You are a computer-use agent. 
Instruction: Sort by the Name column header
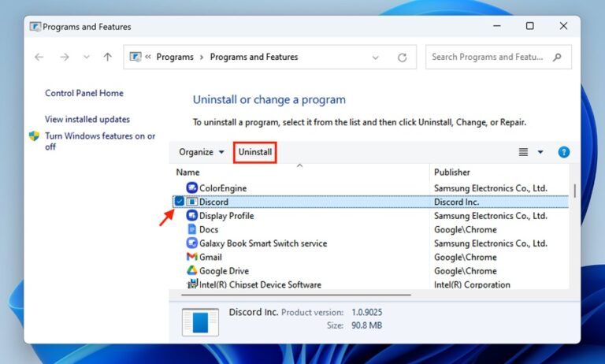188,173
